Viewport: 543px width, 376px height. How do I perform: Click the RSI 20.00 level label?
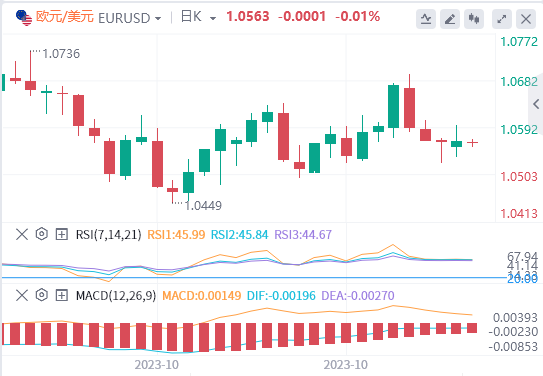pyautogui.click(x=523, y=279)
